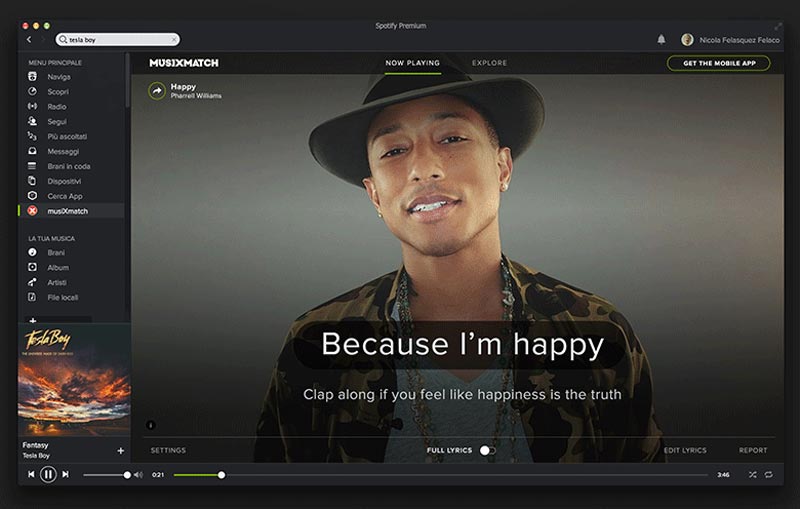Image resolution: width=800 pixels, height=509 pixels.
Task: Skip to the previous track
Action: pos(31,474)
